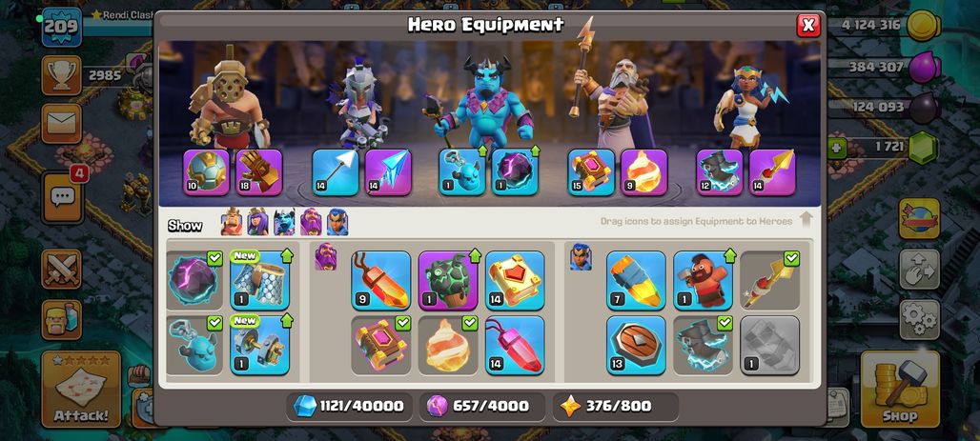Close the Hero Equipment window
This screenshot has width=980, height=441.
coord(808,25)
